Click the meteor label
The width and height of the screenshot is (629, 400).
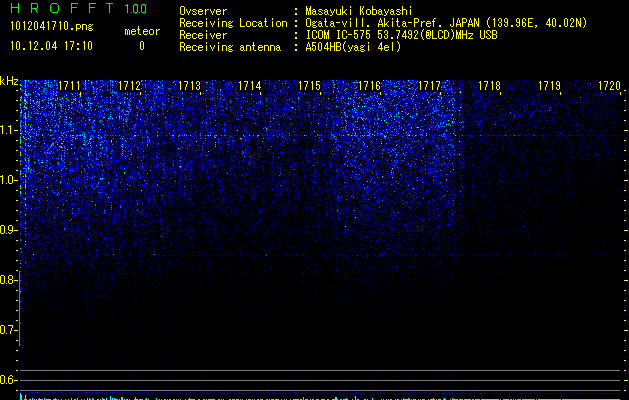point(142,31)
